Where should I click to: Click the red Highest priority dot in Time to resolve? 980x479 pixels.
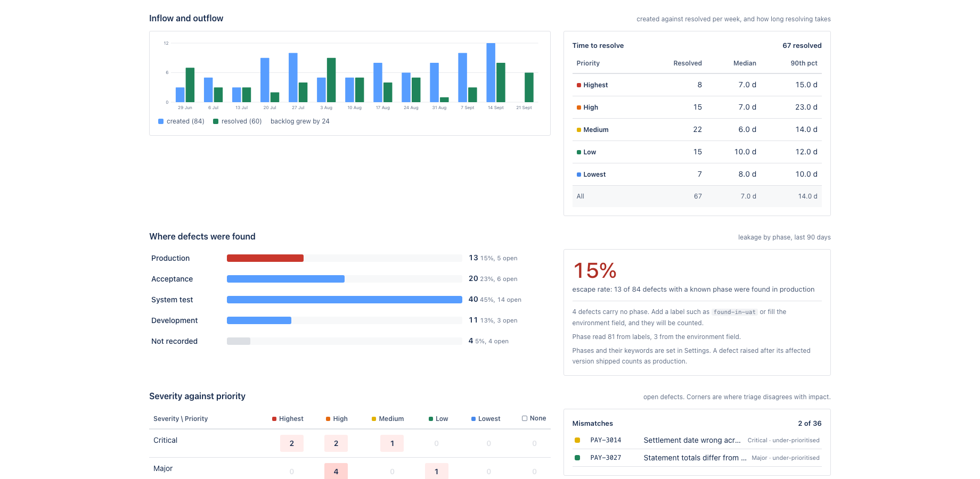coord(579,85)
